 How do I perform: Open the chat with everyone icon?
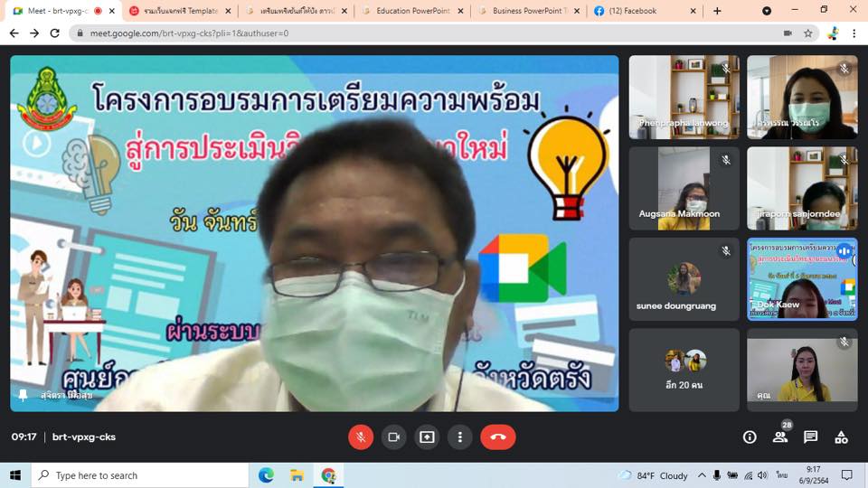pyautogui.click(x=810, y=437)
